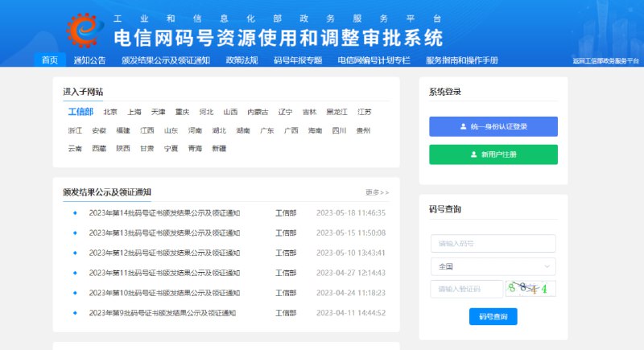Open 政策法规 menu item
644x350 pixels.
click(x=242, y=60)
